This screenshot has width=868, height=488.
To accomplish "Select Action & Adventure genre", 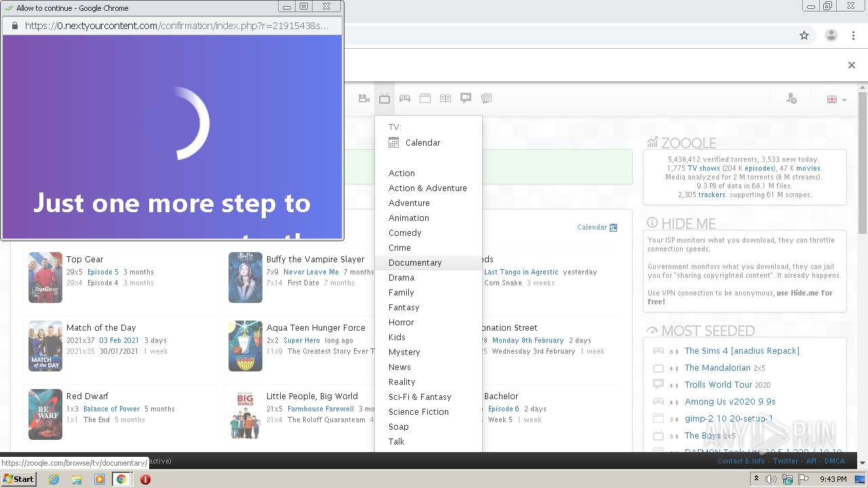I will [427, 188].
